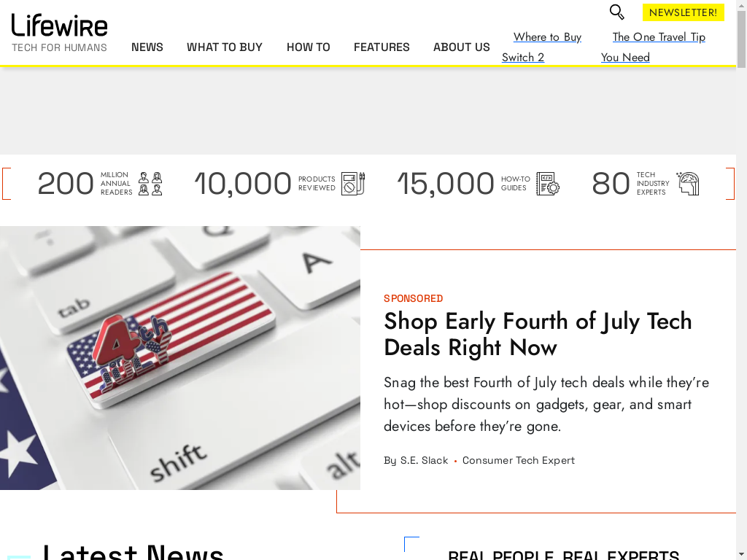Click the annual readers people icon
The width and height of the screenshot is (747, 560).
coord(150,184)
